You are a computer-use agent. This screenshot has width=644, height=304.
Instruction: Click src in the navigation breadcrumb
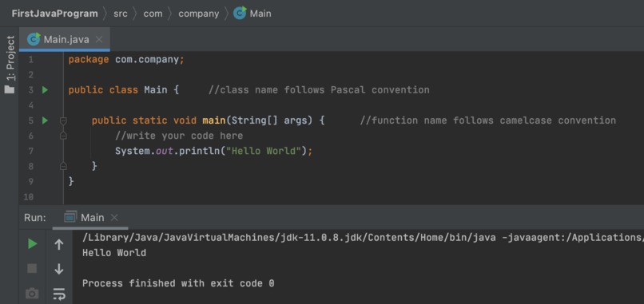pyautogui.click(x=121, y=14)
